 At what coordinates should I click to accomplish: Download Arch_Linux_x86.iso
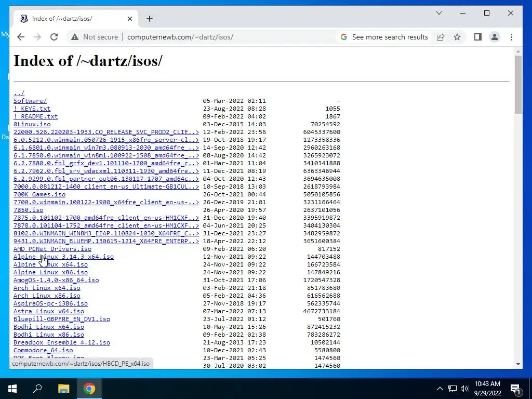(x=47, y=296)
